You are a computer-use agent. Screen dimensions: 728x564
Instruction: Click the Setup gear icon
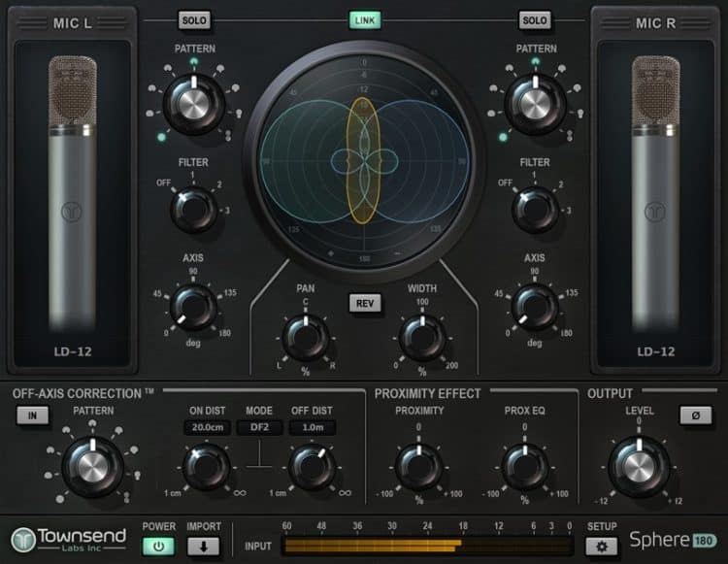pos(602,546)
